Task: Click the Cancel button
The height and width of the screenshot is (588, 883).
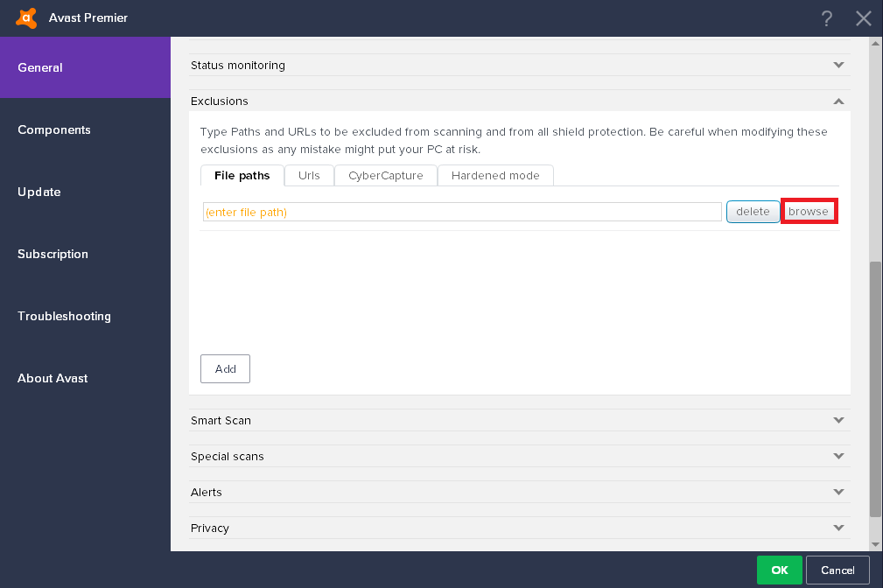Action: coord(837,570)
